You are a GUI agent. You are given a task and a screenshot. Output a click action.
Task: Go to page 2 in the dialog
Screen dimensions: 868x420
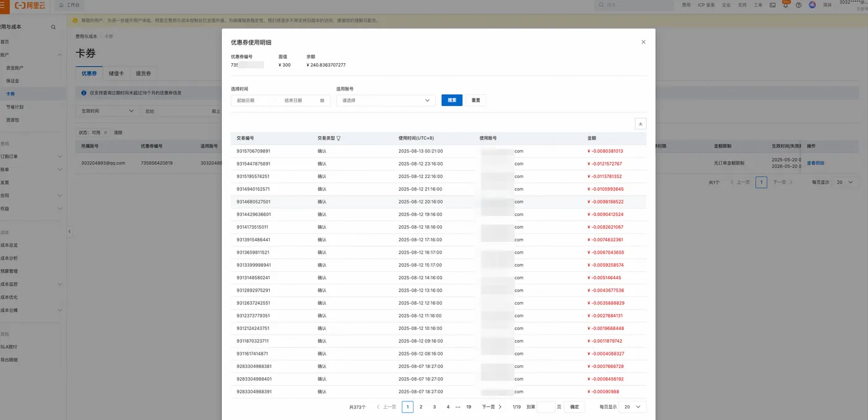[x=421, y=407]
